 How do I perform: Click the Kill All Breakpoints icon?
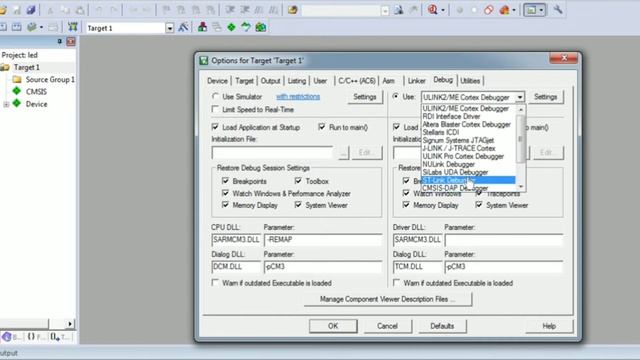[x=504, y=10]
